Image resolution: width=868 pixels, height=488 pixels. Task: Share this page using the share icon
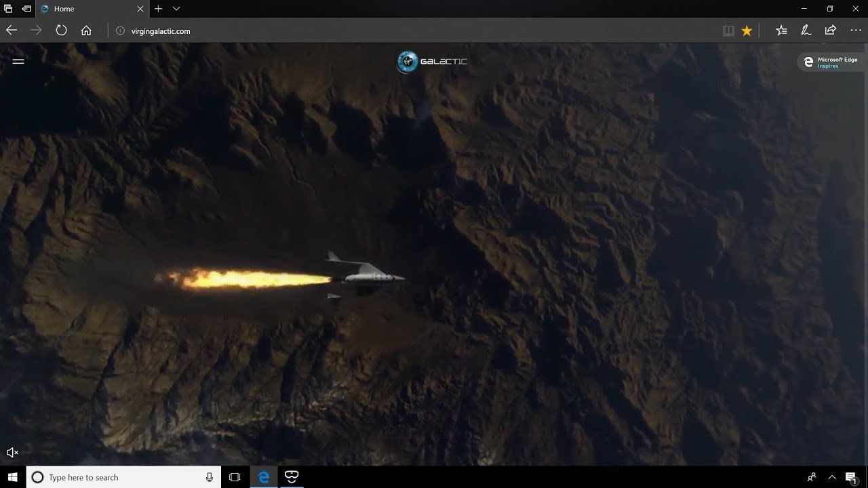coord(830,30)
